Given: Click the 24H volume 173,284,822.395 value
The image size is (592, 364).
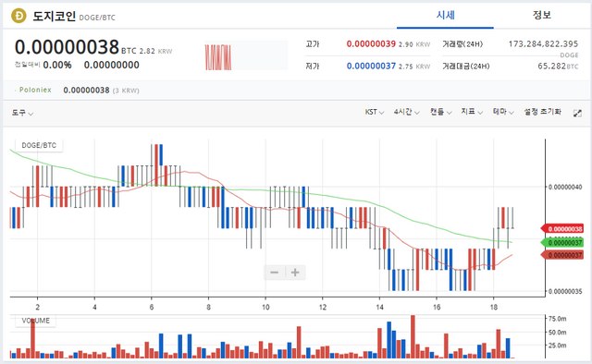Looking at the screenshot, I should coord(543,44).
